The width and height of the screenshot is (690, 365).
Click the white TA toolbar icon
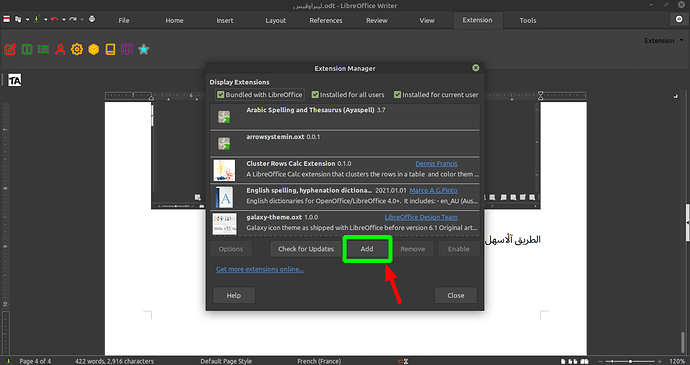click(x=15, y=81)
